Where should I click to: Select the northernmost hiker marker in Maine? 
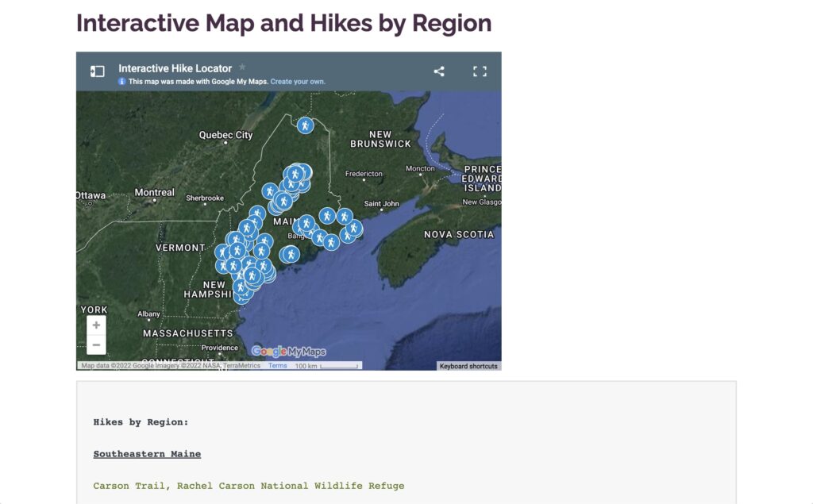[305, 125]
